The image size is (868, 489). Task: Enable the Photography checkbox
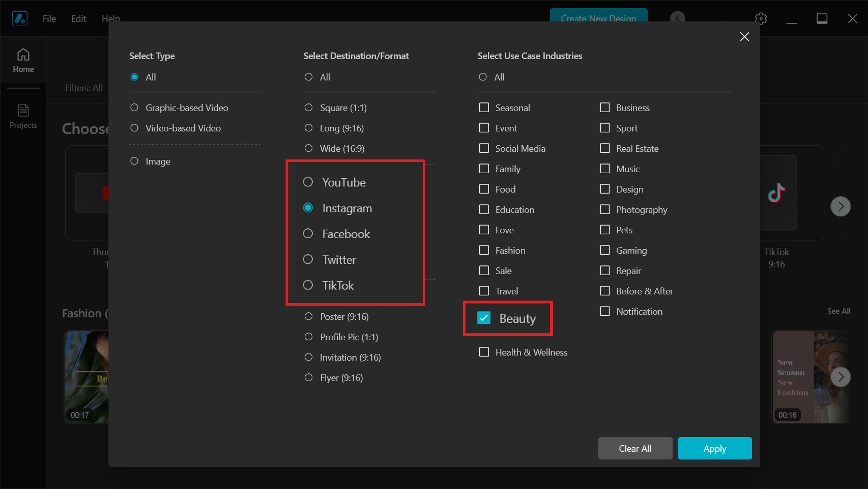click(x=605, y=209)
